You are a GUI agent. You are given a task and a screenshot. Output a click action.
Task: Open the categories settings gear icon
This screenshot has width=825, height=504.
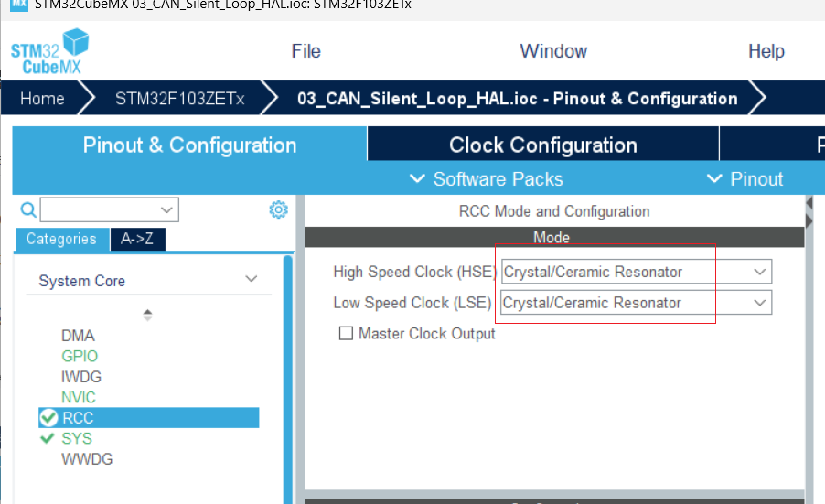278,209
